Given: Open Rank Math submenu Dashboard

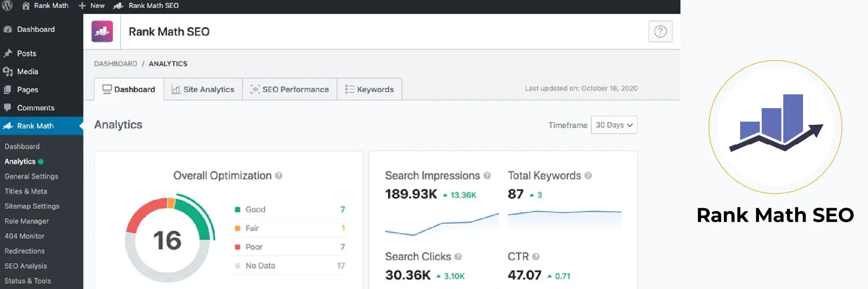Looking at the screenshot, I should pyautogui.click(x=22, y=146).
